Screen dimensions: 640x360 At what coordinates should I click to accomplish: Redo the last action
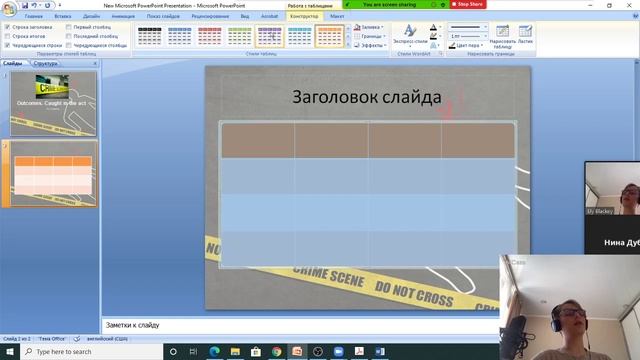(47, 5)
